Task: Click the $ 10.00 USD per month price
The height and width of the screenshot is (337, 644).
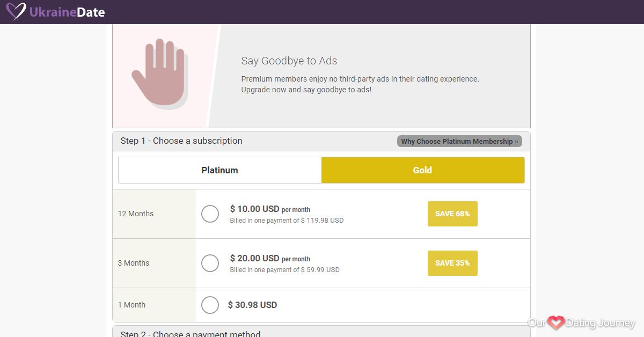Action: [x=270, y=209]
